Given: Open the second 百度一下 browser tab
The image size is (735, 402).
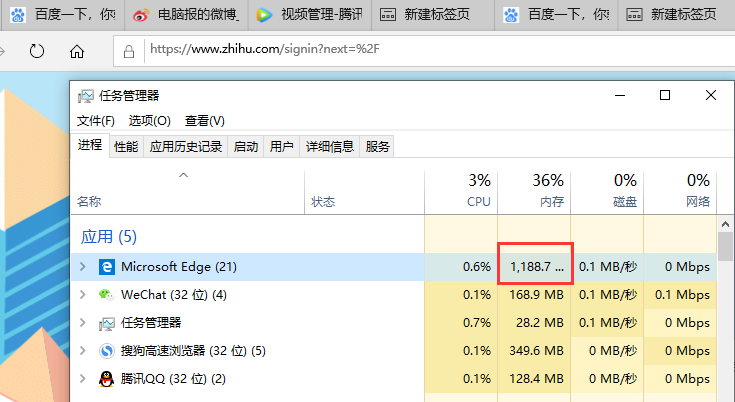Looking at the screenshot, I should pos(556,15).
